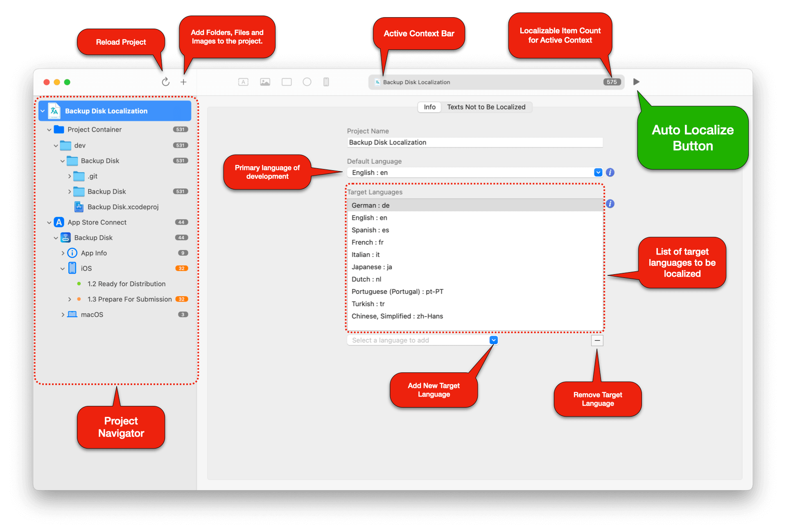Viewport: 786px width, 532px height.
Task: Click the 575 localizable item count badge
Action: point(612,82)
